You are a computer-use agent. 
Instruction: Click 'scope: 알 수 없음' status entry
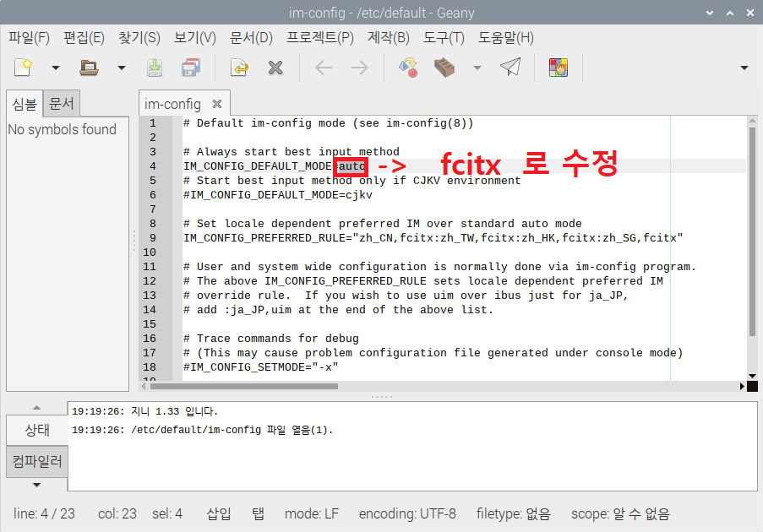(x=620, y=513)
